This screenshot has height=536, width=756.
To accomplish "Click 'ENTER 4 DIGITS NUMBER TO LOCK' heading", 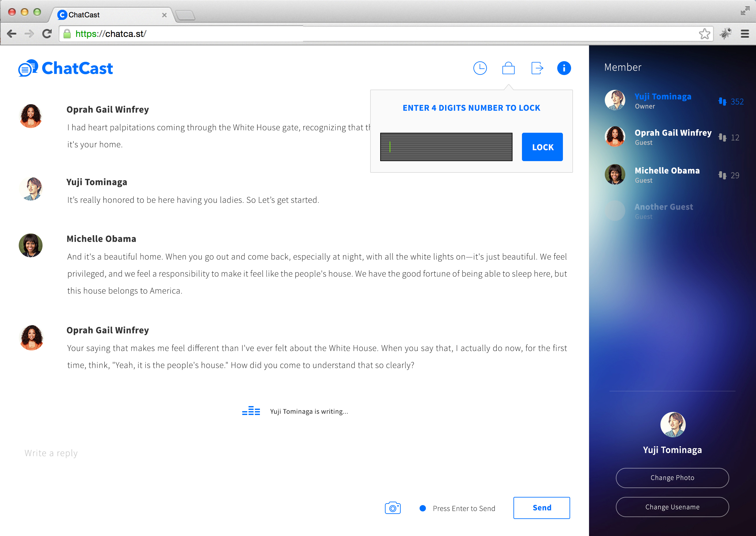I will click(471, 108).
